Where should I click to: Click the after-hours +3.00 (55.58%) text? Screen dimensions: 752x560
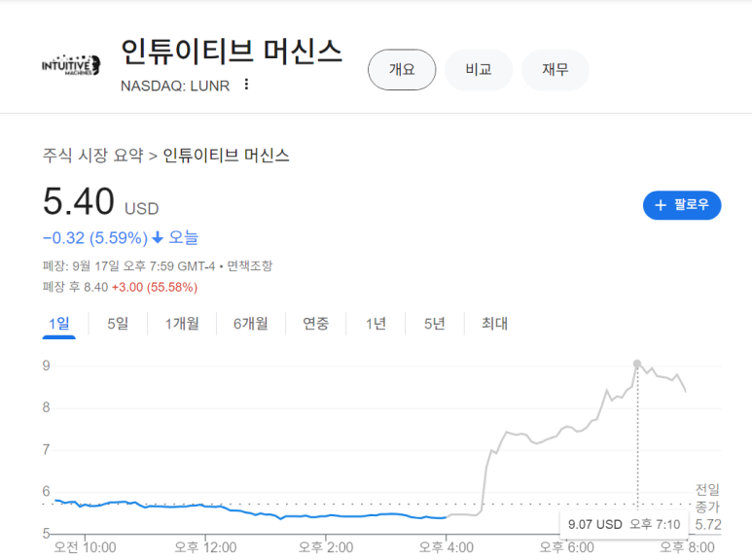pyautogui.click(x=155, y=287)
